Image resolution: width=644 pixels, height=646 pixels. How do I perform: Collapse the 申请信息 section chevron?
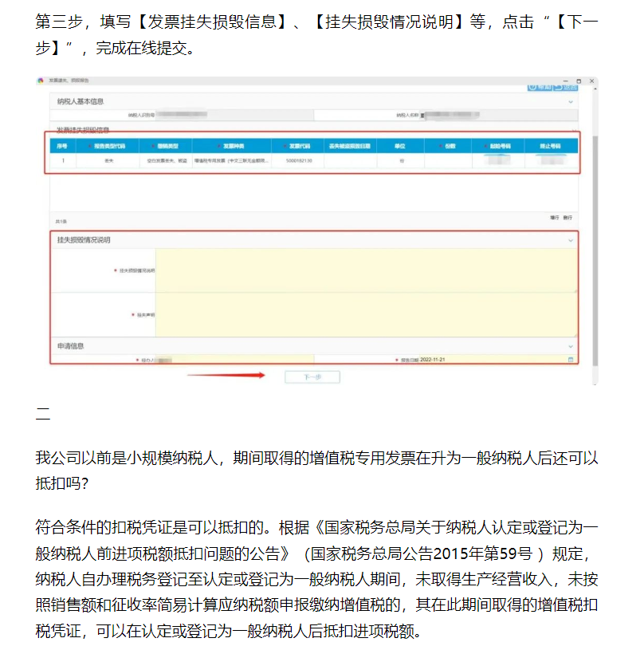571,346
